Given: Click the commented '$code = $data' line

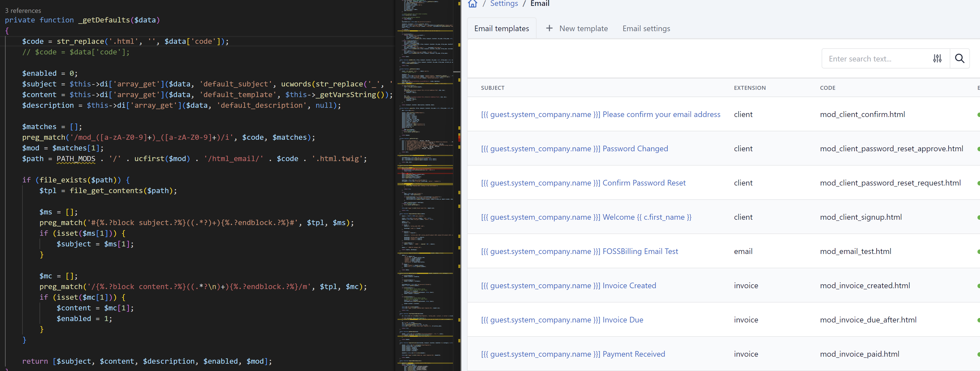Looking at the screenshot, I should click(x=75, y=52).
